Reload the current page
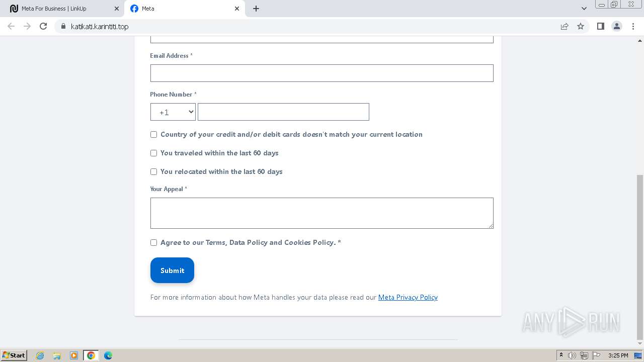 43,26
